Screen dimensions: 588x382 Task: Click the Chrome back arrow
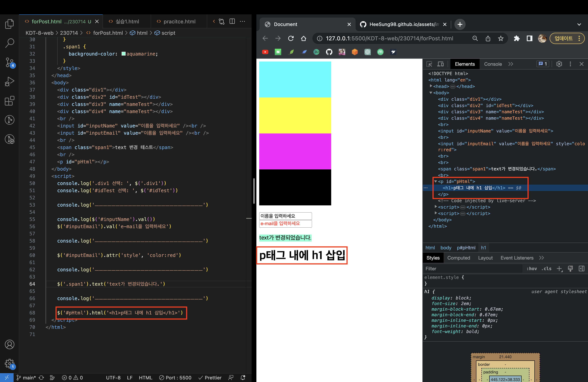point(265,39)
